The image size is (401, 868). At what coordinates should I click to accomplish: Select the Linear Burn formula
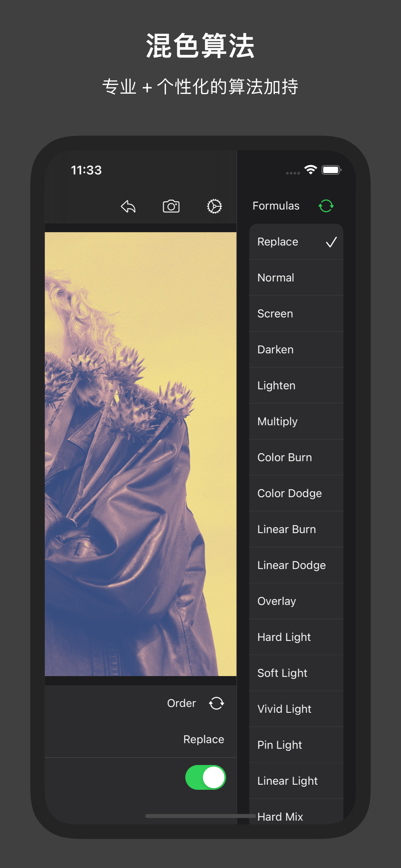pos(296,529)
